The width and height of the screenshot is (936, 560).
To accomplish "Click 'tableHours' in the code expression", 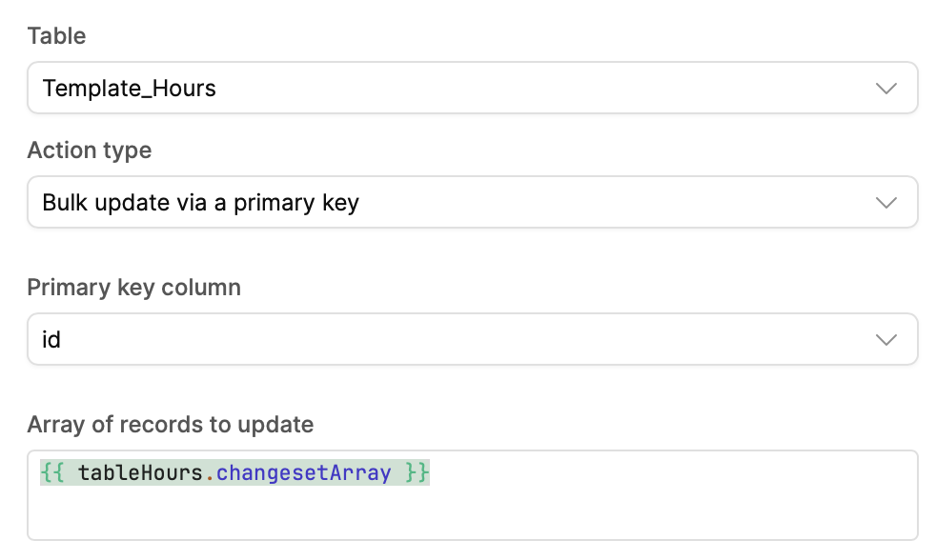I will (141, 472).
